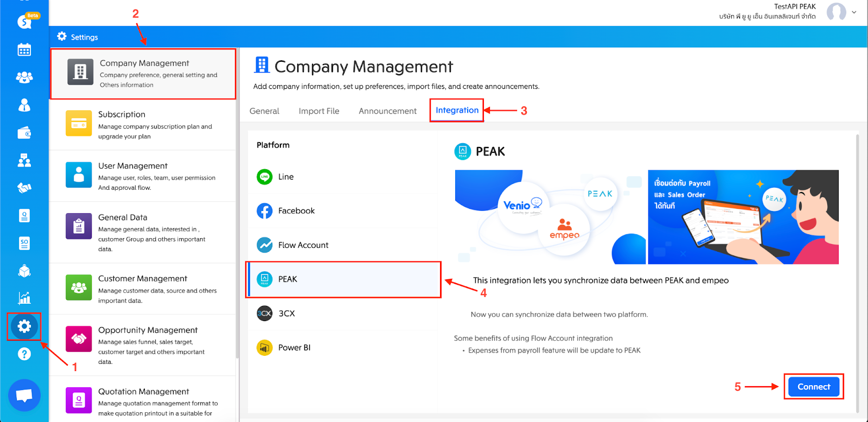Switch to the Import File tab
This screenshot has width=868, height=422.
click(x=319, y=111)
